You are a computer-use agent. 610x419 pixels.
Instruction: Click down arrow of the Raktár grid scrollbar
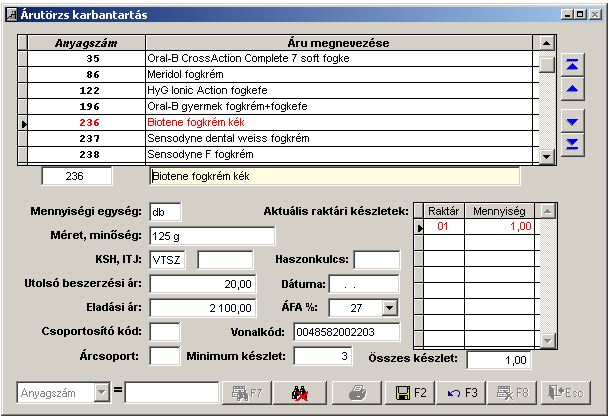pyautogui.click(x=547, y=340)
